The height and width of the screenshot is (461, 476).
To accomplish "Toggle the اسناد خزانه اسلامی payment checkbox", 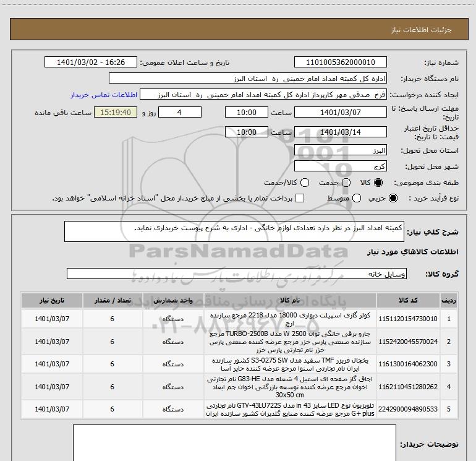I will [x=300, y=198].
